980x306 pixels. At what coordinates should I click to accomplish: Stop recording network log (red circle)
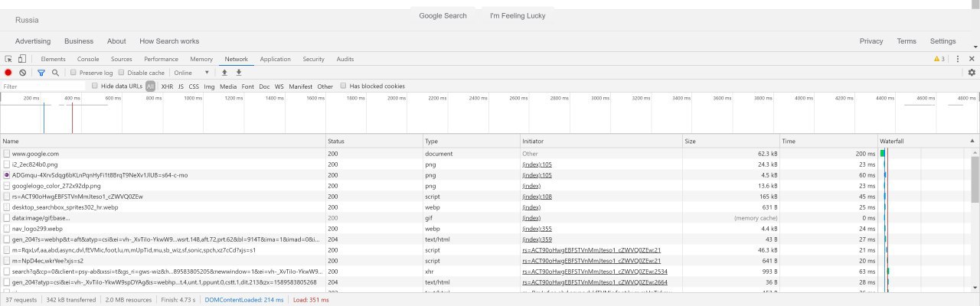8,73
